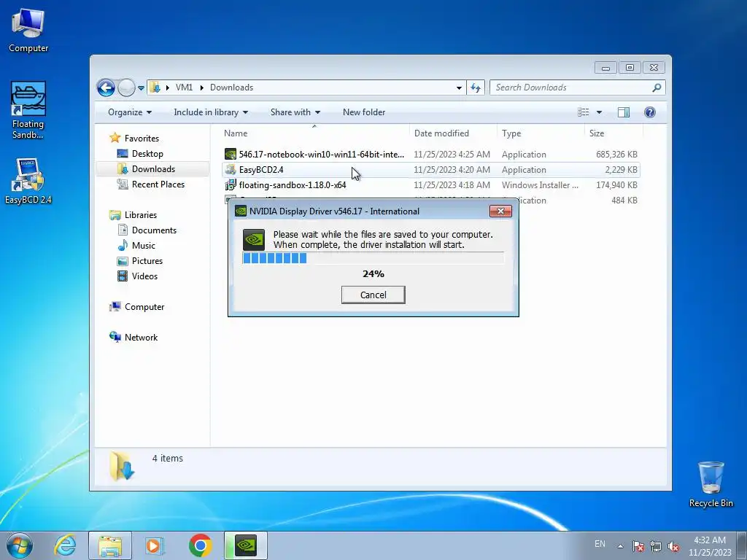
Task: Open Action Center flag icon
Action: [638, 546]
